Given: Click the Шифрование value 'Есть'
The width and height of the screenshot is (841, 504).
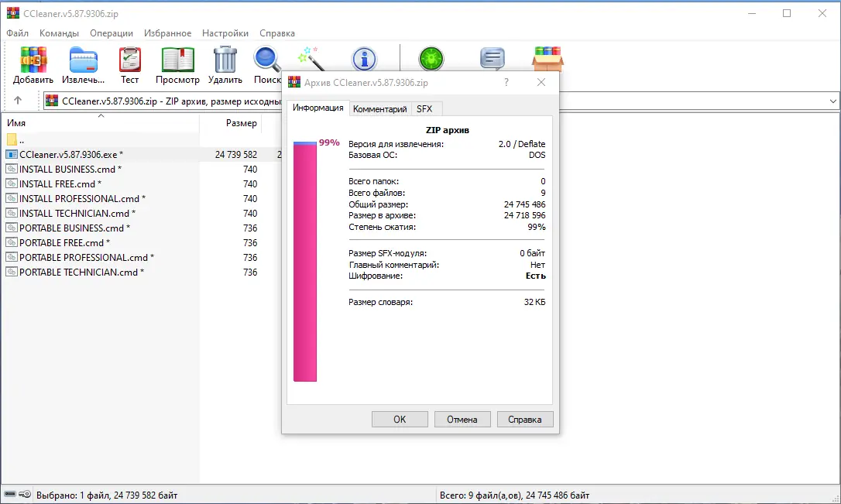Looking at the screenshot, I should tap(535, 276).
